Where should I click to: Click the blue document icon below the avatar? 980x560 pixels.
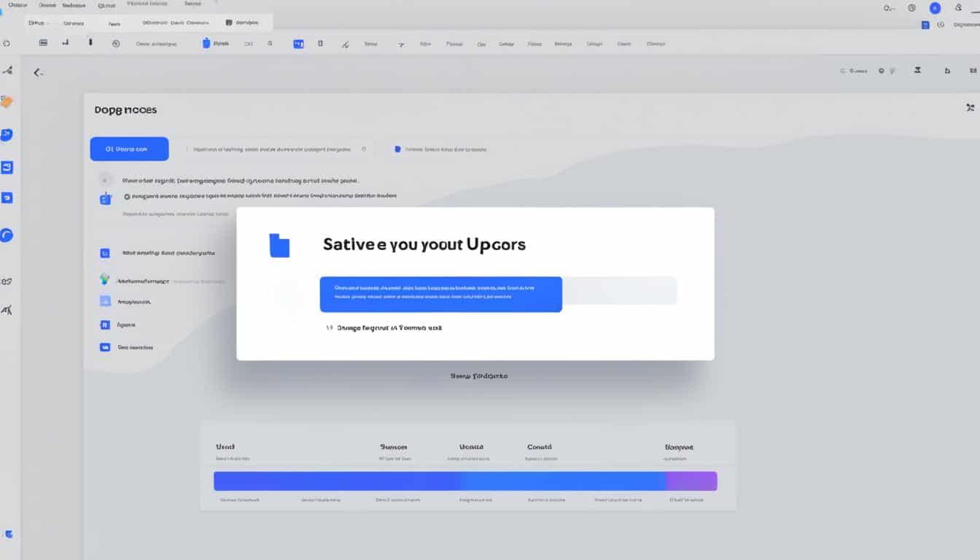pos(925,24)
